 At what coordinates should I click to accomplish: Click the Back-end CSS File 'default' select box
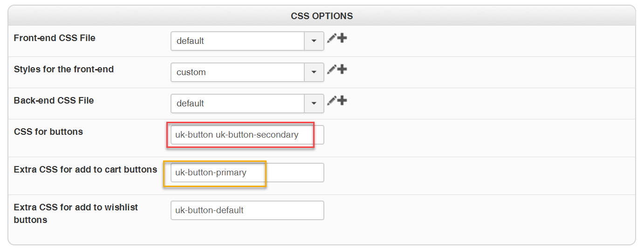click(238, 104)
